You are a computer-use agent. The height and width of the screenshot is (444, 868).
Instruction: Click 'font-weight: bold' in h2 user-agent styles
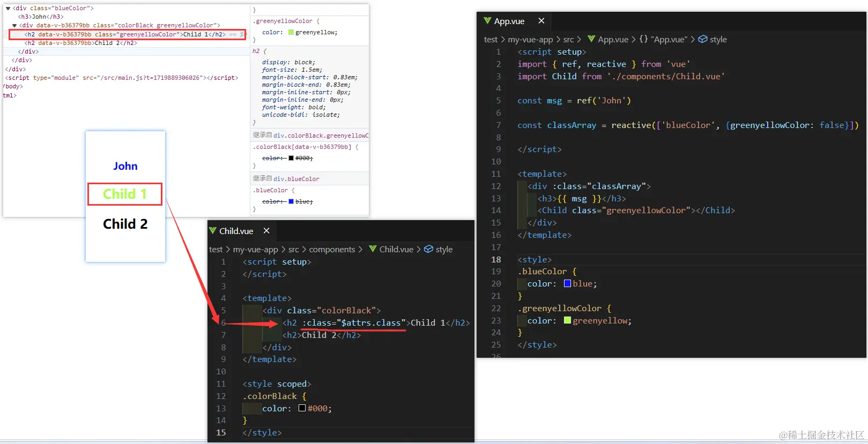294,107
